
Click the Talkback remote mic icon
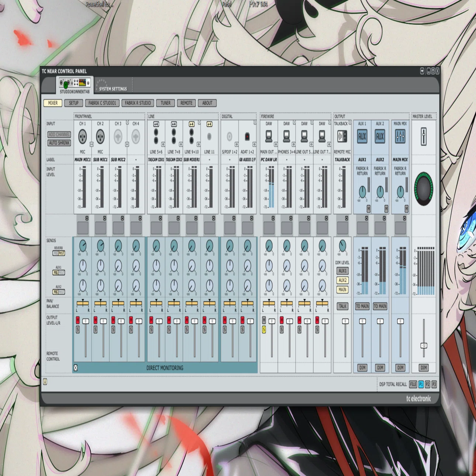point(342,137)
